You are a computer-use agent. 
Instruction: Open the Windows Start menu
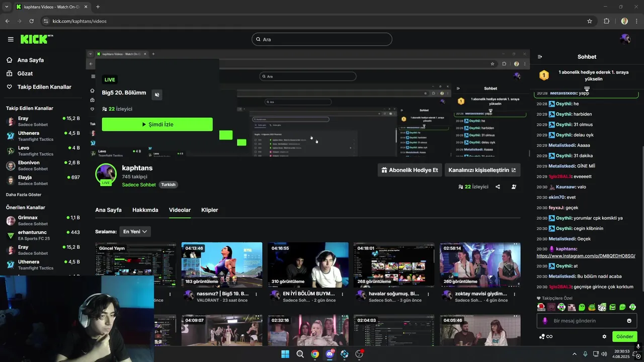click(285, 354)
